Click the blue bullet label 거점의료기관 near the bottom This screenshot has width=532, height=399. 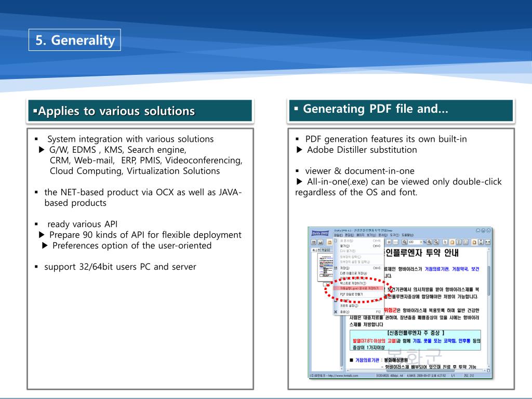[x=367, y=360]
